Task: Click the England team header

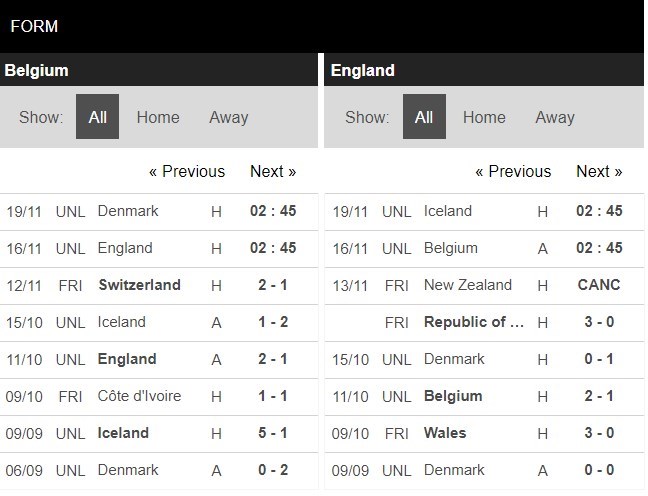Action: [362, 70]
